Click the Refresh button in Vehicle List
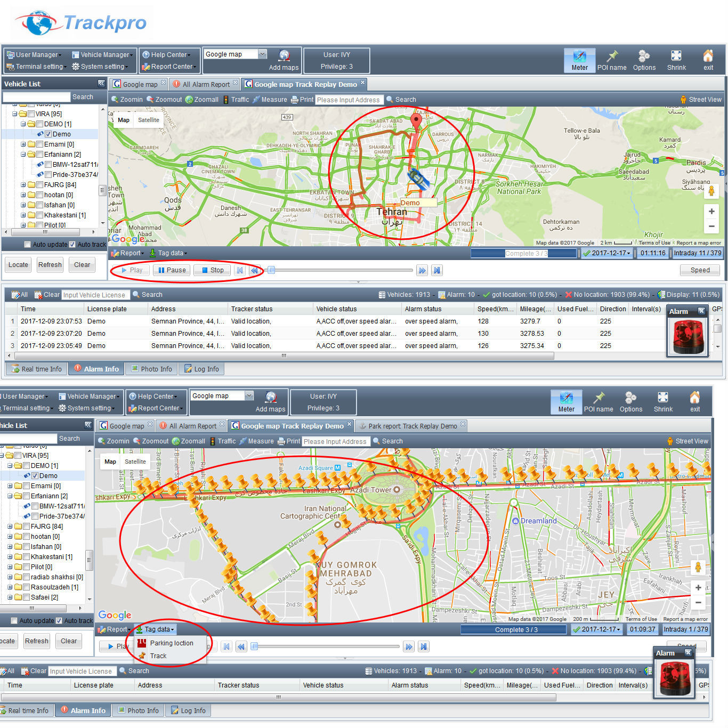The image size is (728, 728). [x=50, y=264]
